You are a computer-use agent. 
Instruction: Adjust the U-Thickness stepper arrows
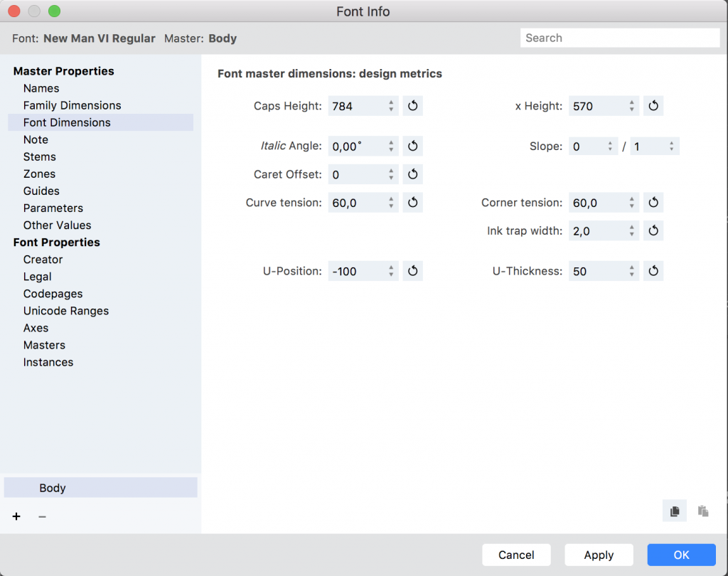[x=631, y=271]
